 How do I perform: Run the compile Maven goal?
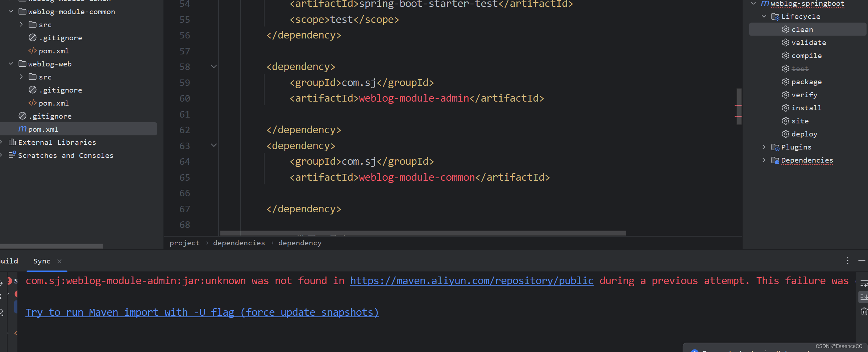click(807, 55)
